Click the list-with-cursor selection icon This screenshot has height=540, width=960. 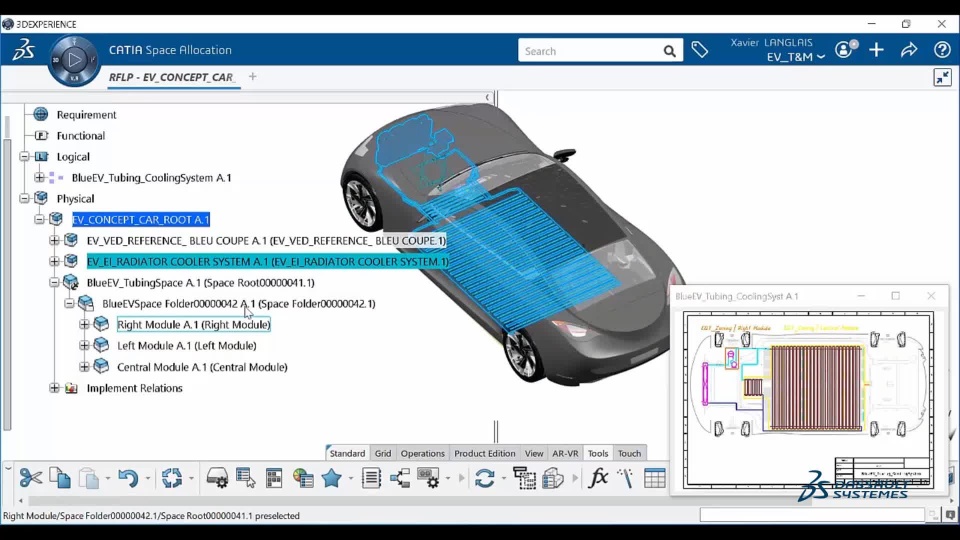(x=246, y=478)
